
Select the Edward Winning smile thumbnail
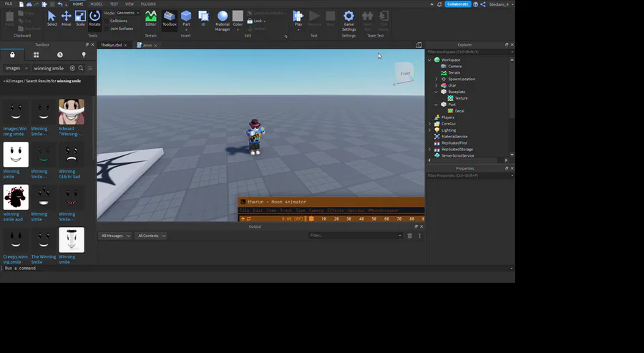[71, 112]
